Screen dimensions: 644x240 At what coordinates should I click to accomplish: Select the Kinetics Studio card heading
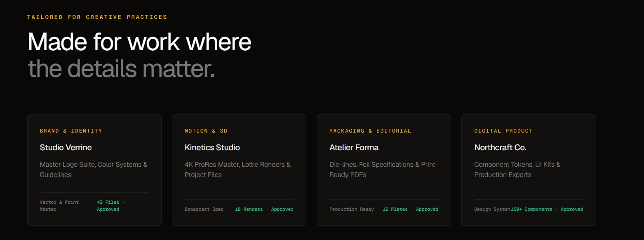click(212, 147)
